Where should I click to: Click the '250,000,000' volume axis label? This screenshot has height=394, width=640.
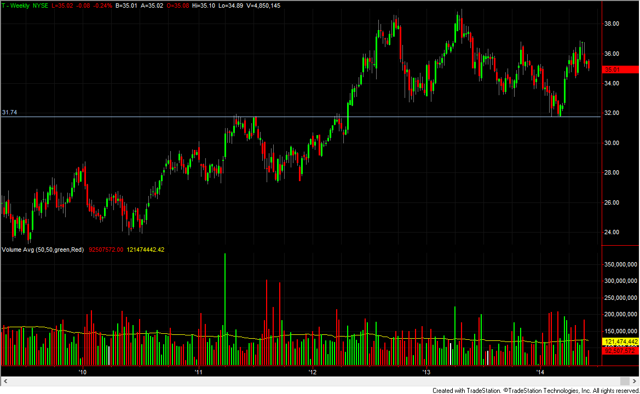click(620, 298)
